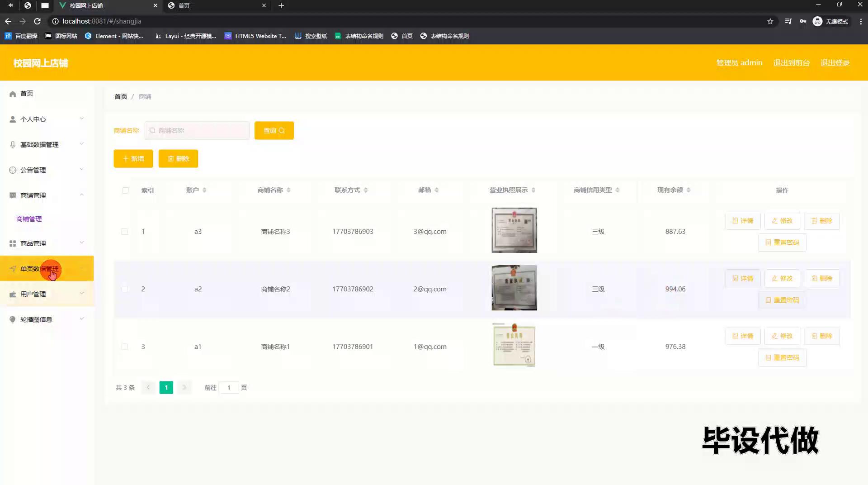
Task: Sort the table by 现有余额 arrows
Action: tap(688, 190)
